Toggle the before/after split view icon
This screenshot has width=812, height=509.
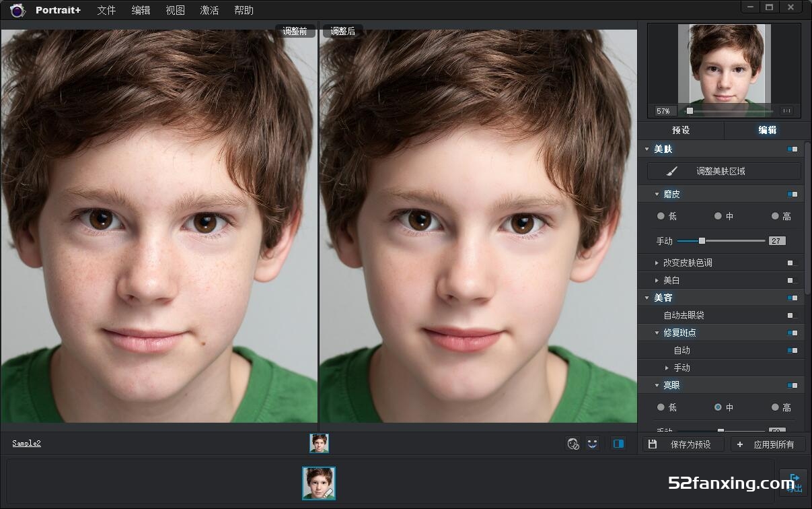pos(618,444)
